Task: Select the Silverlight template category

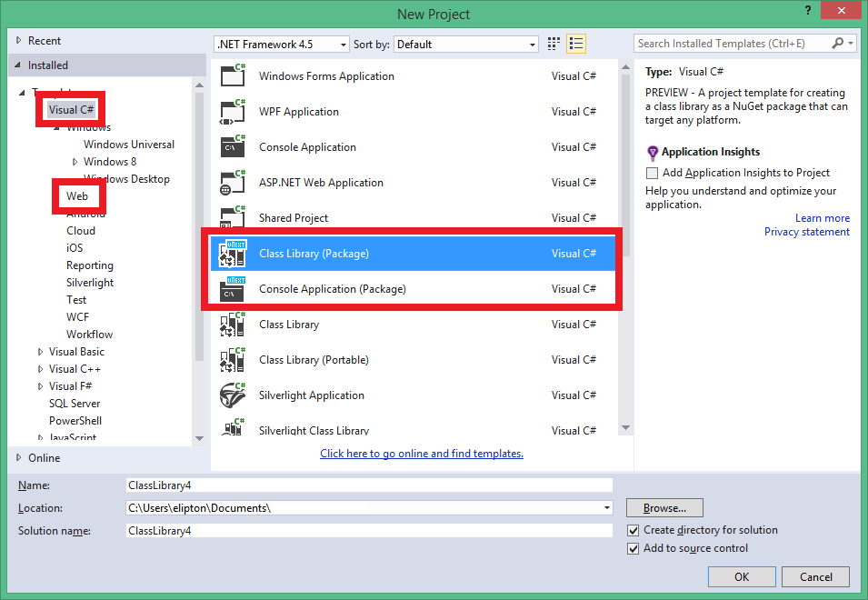Action: click(x=90, y=283)
